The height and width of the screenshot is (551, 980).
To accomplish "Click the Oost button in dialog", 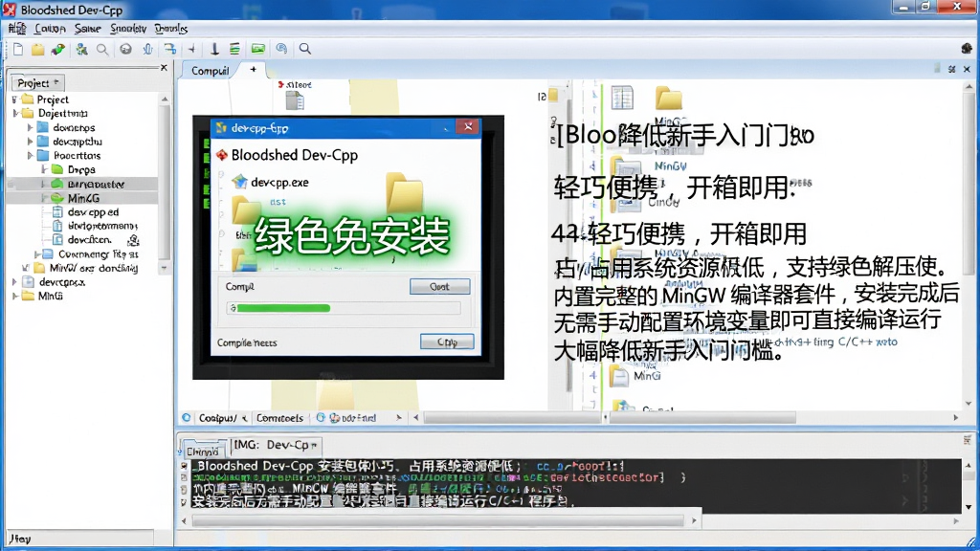I will point(439,286).
